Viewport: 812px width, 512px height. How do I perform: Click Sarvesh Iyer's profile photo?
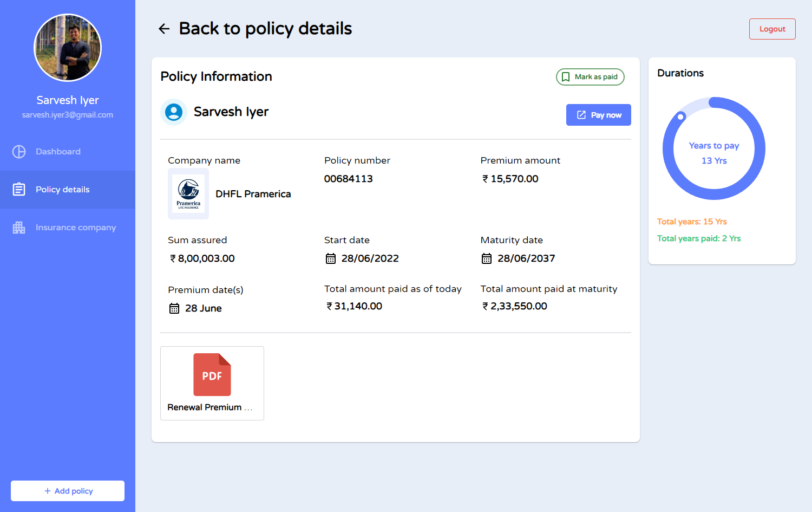click(x=68, y=48)
